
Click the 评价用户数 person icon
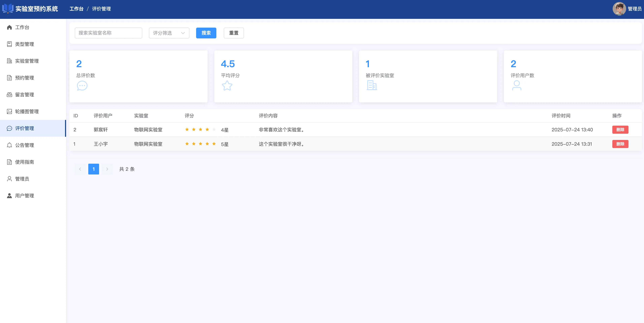(x=516, y=86)
